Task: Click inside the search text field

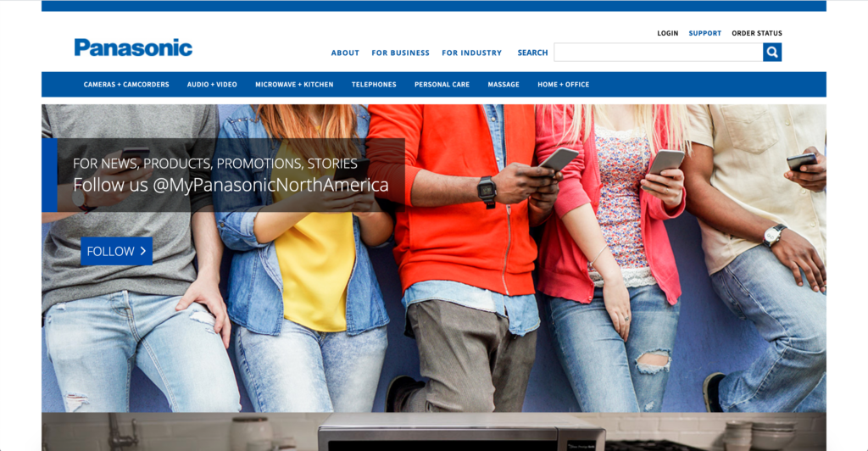Action: [x=658, y=53]
